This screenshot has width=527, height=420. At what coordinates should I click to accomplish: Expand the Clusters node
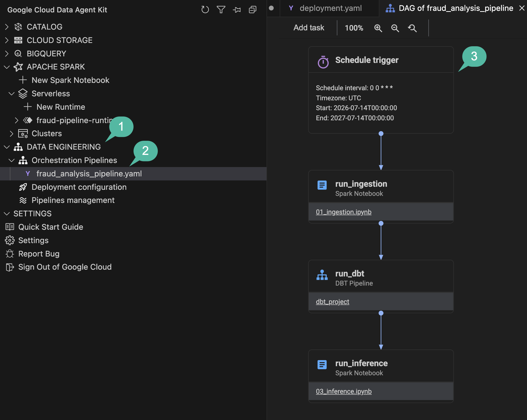coord(12,134)
